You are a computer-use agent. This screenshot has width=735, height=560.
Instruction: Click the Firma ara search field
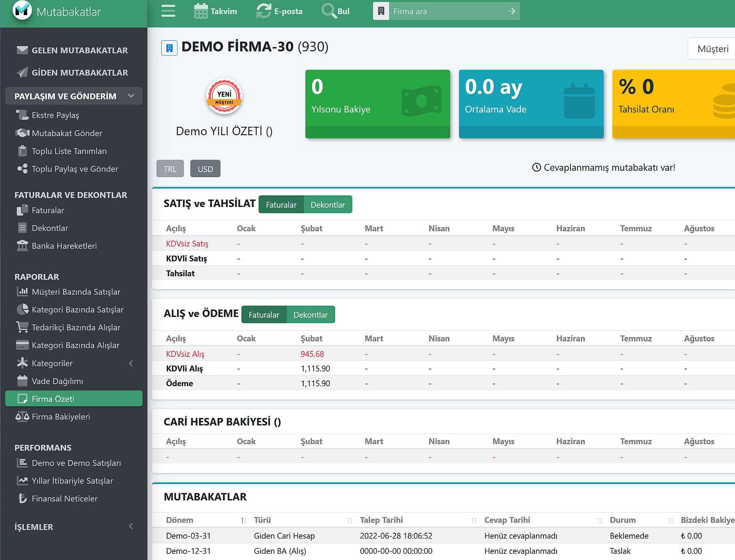(x=447, y=11)
